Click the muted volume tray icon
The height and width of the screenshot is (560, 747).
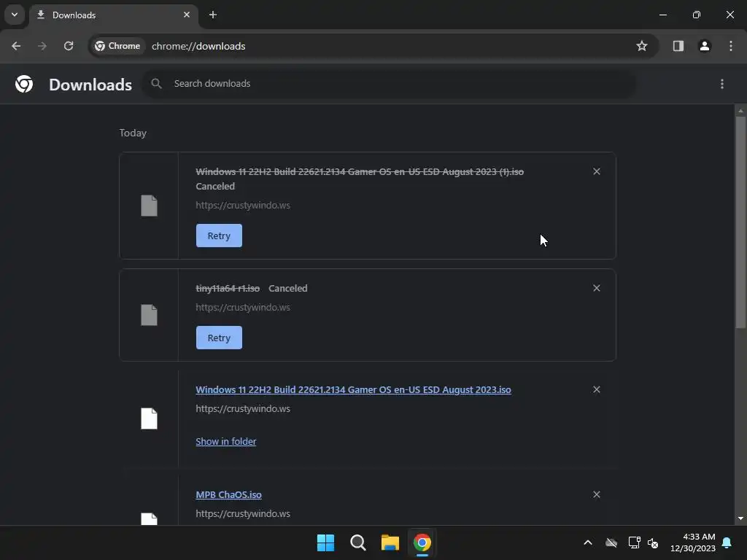[653, 542]
